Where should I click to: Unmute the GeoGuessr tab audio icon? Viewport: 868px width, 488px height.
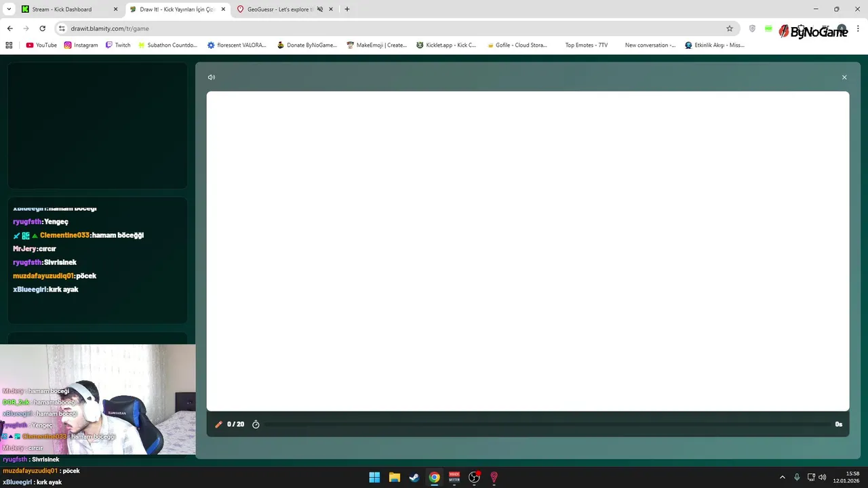point(320,9)
